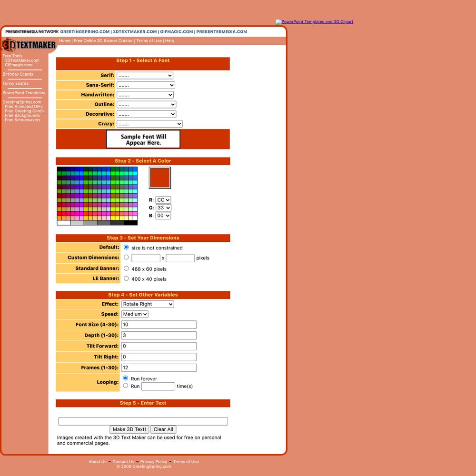Viewport: 476px width, 476px height.
Task: Open Funny Ecards in the sidebar
Action: [16, 83]
